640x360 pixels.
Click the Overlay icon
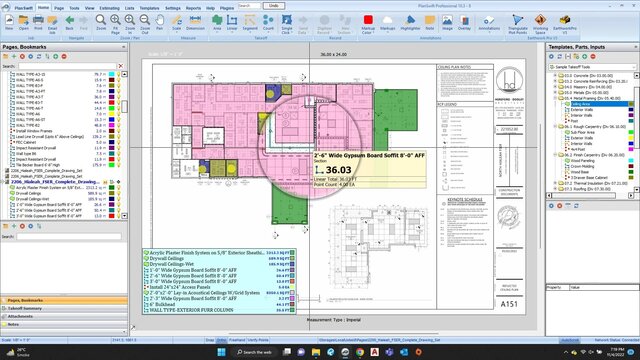[x=464, y=23]
